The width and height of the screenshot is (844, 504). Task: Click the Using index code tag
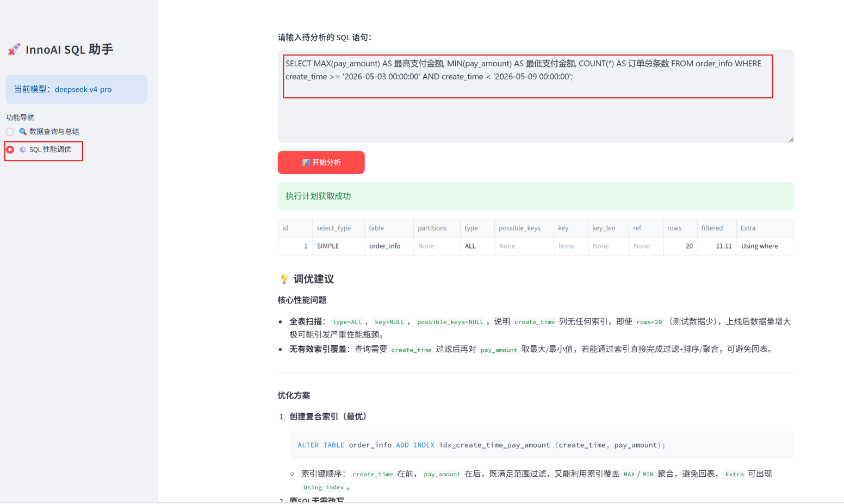tap(324, 488)
